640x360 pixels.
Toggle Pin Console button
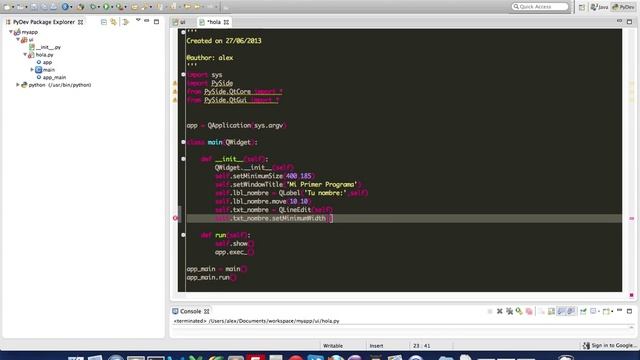click(583, 311)
